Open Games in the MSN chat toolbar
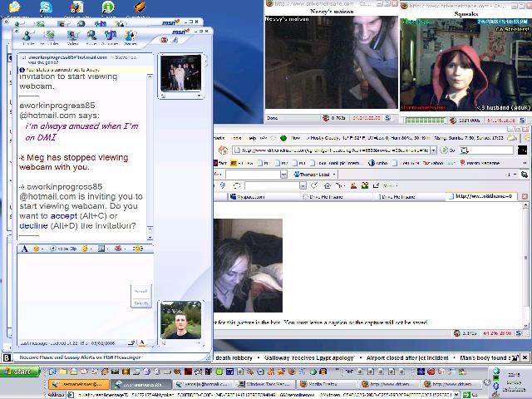 tap(130, 37)
